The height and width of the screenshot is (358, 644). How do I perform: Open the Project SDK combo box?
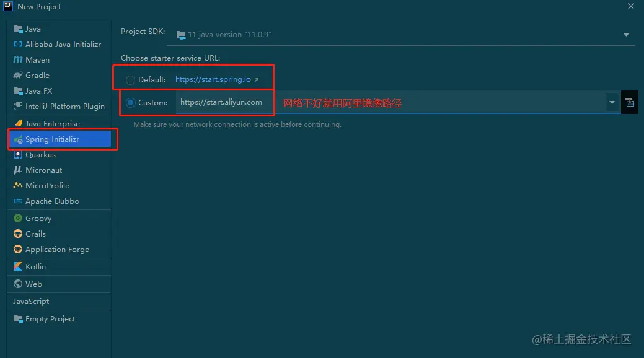pos(401,35)
